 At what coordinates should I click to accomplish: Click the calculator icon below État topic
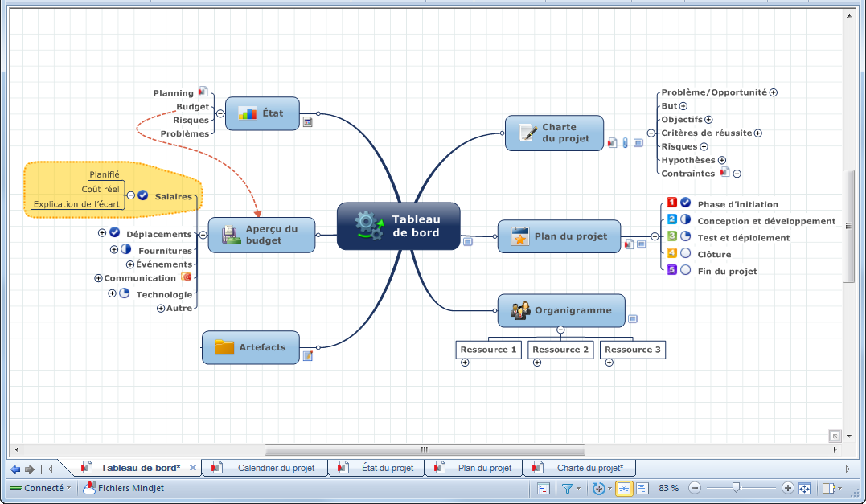(x=307, y=122)
